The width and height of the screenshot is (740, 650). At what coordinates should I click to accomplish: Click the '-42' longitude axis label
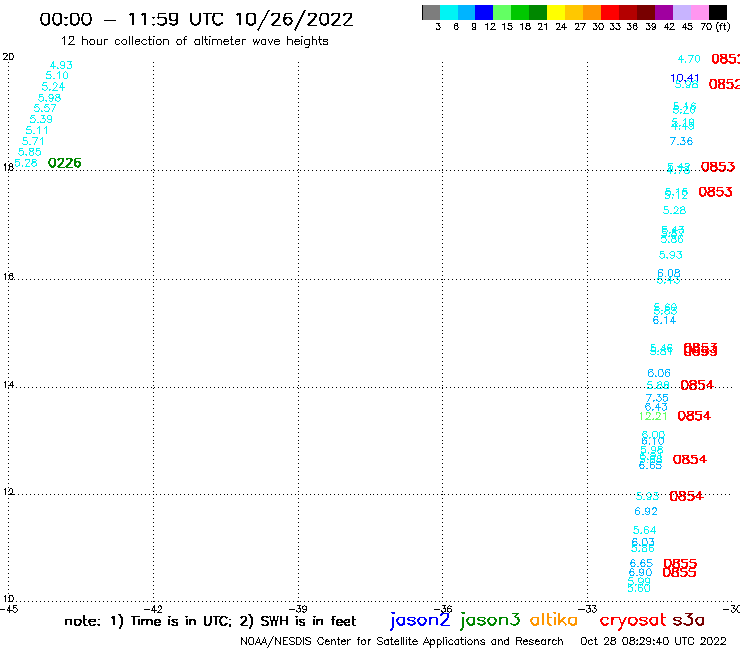154,609
